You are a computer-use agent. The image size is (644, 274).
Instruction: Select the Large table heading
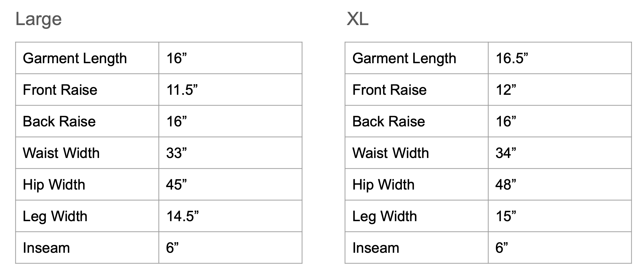[x=38, y=20]
